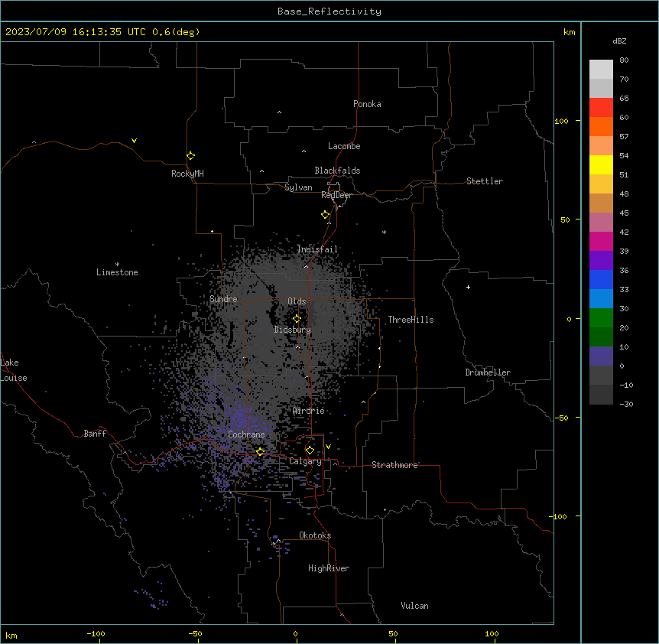The height and width of the screenshot is (644, 659).
Task: Click the Calgary city label
Action: coord(305,461)
